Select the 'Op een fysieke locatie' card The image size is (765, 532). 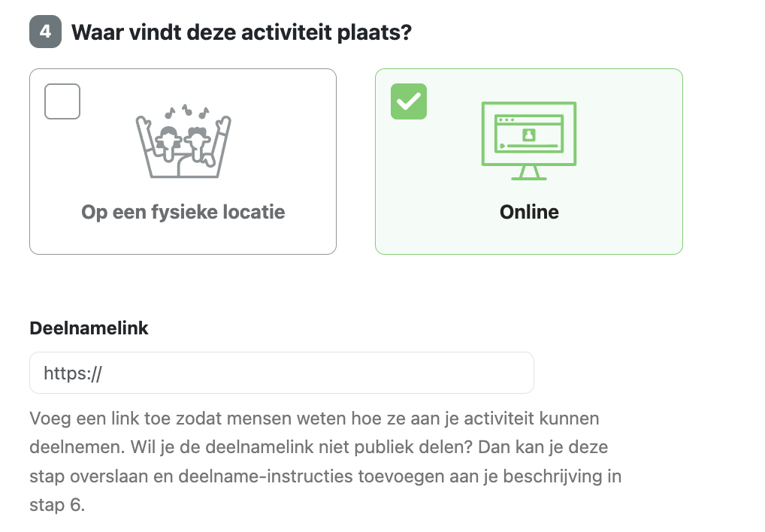point(183,162)
